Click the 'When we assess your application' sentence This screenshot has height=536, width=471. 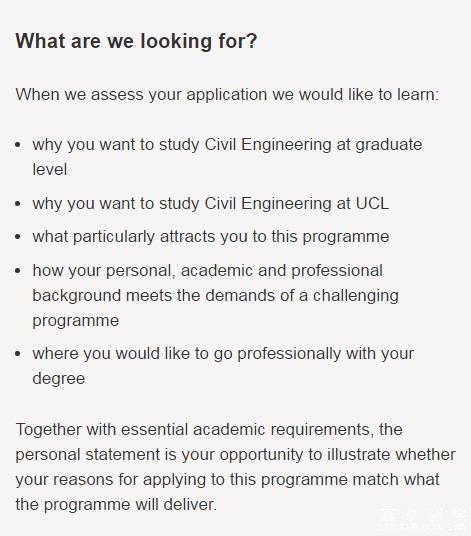(227, 94)
